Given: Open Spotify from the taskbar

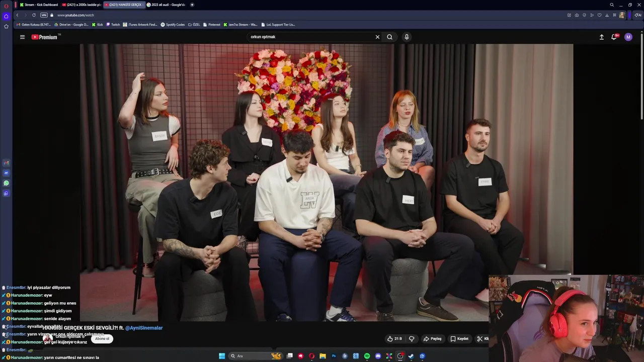Looking at the screenshot, I should pos(367,356).
